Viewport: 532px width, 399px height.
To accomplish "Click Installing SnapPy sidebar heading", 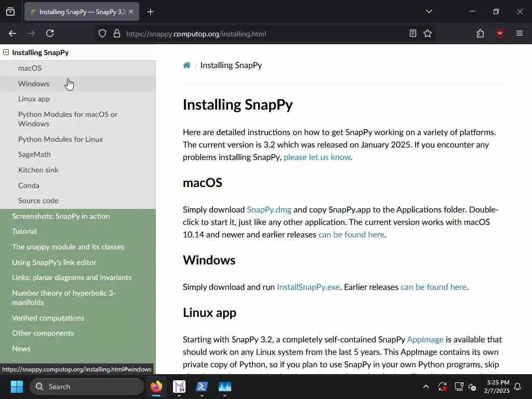I will coord(41,52).
